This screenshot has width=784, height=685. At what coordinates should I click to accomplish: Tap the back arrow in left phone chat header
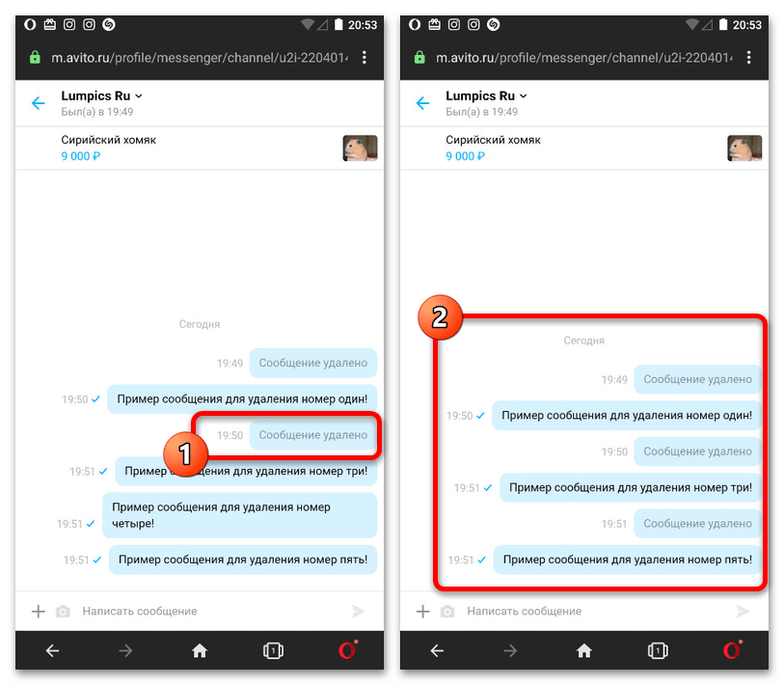39,103
